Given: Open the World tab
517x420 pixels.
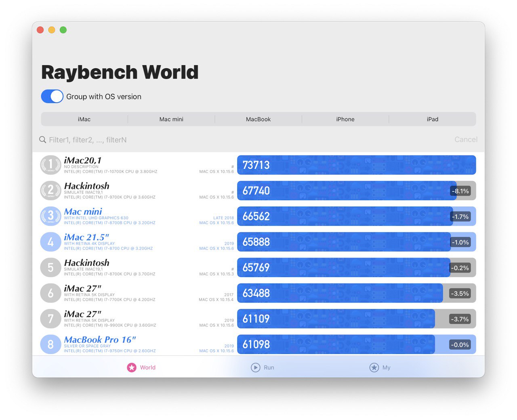Looking at the screenshot, I should click(x=141, y=367).
